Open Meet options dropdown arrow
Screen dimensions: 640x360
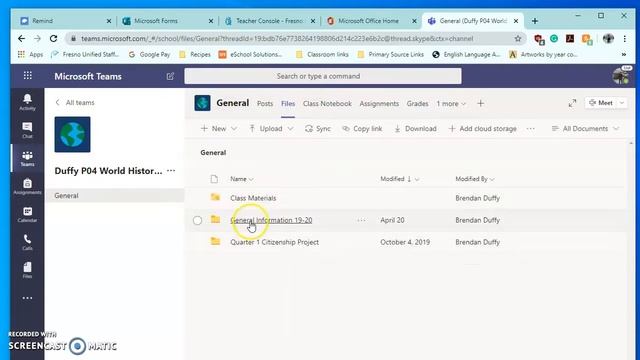622,103
